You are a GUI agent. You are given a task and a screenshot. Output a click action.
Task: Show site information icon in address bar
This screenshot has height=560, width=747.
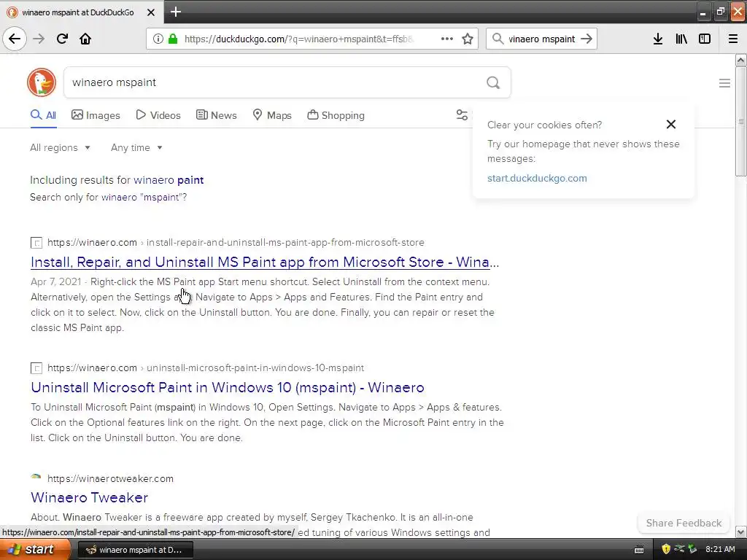click(x=158, y=39)
